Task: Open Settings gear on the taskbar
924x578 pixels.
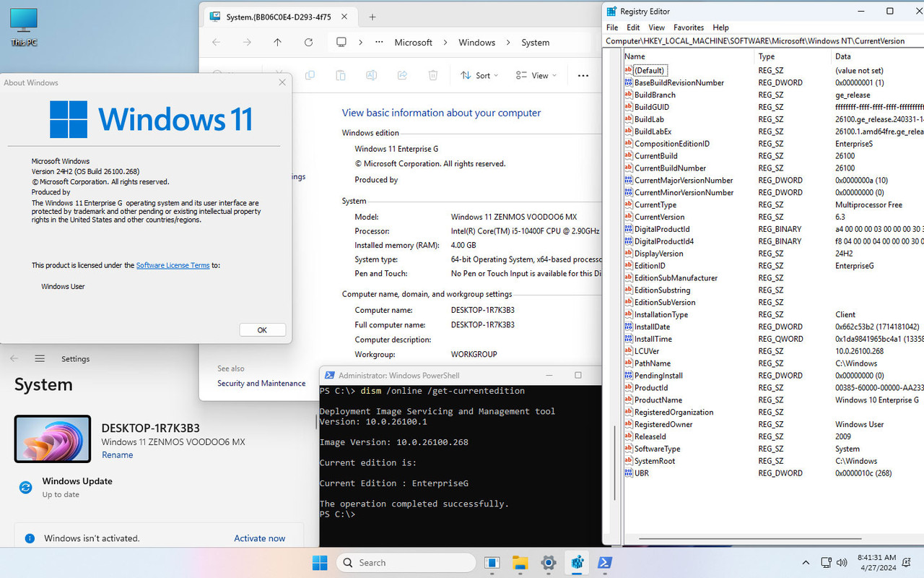Action: click(549, 562)
